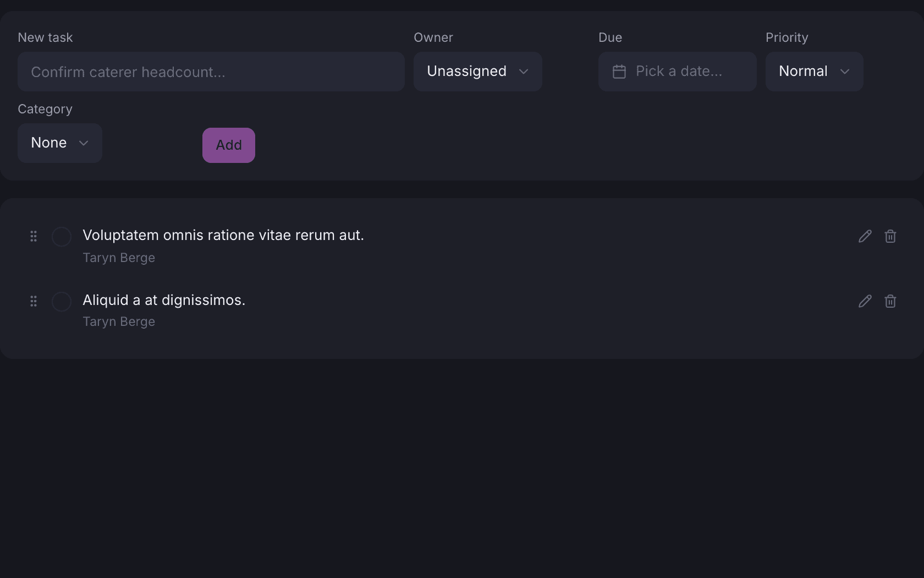Select the task title 'Voluptatem omnis ratione vitae rerum aut.'
This screenshot has height=578, width=924.
[223, 235]
